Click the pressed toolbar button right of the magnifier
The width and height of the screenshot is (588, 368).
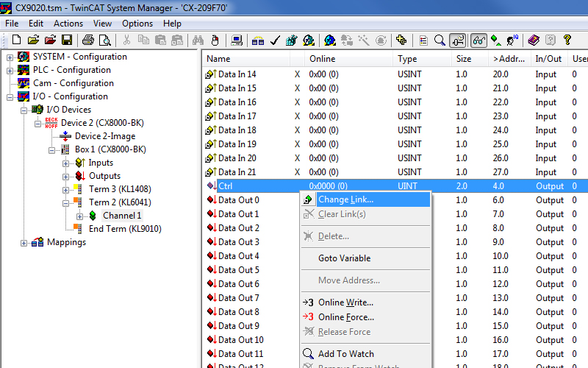click(x=458, y=40)
